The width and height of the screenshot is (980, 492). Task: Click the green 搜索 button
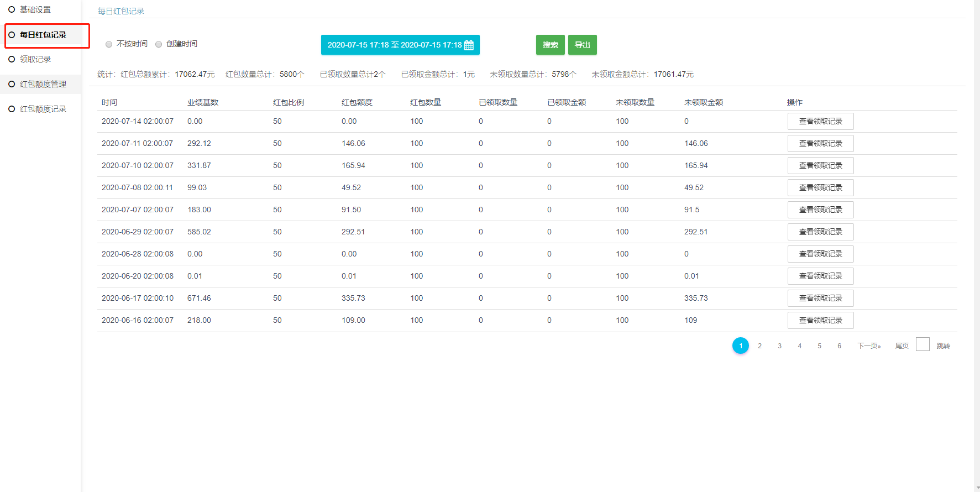pyautogui.click(x=551, y=45)
